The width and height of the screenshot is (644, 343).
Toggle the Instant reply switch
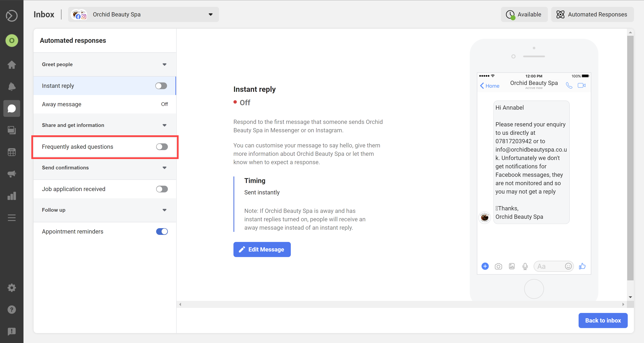pos(161,86)
